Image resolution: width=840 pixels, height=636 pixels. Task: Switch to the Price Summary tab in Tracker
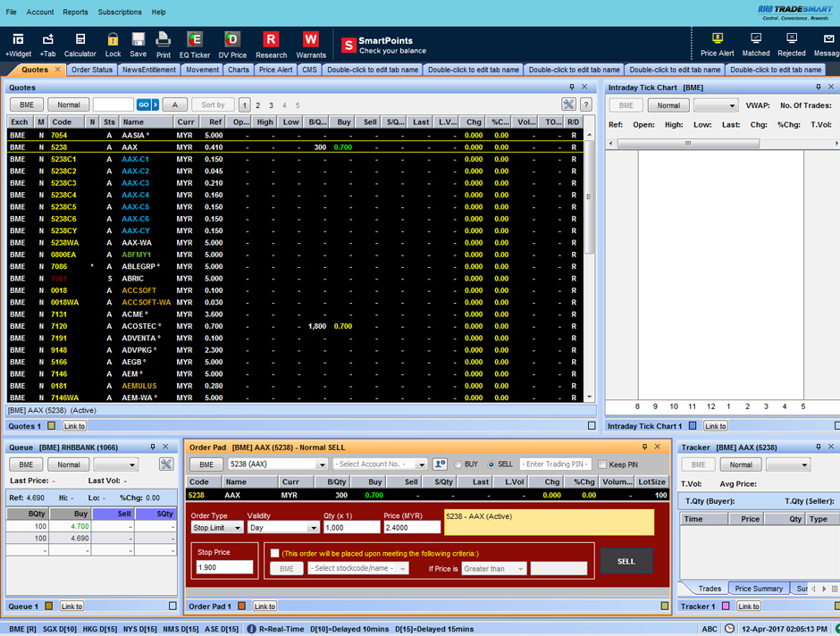pos(759,589)
